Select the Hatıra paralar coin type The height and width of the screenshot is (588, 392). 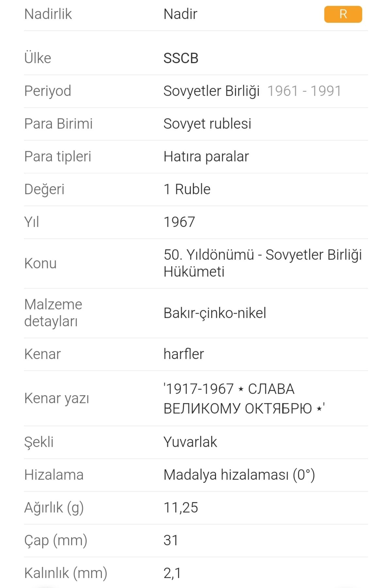click(206, 156)
